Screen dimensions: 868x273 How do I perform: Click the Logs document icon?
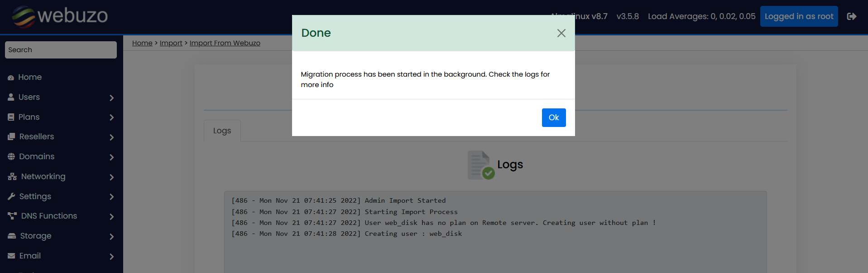pos(480,165)
